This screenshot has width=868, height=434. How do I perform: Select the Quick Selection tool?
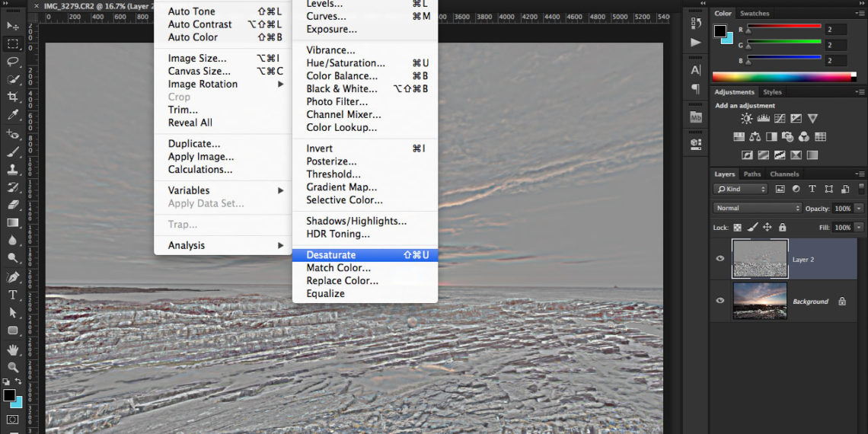click(13, 79)
